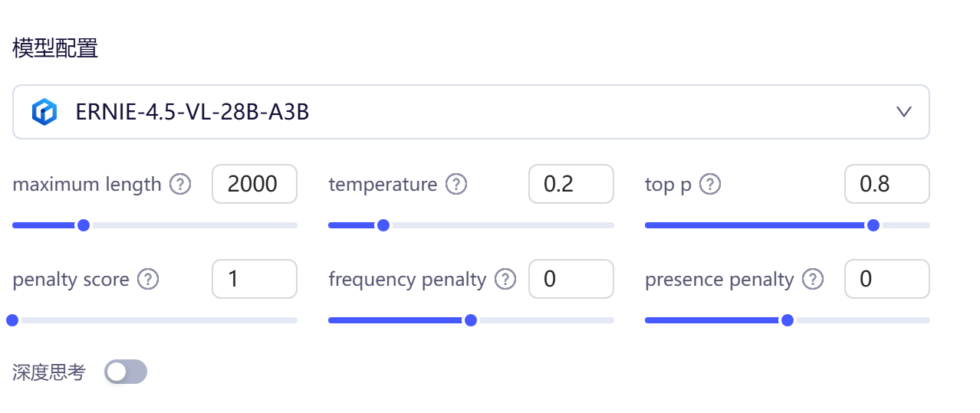Click the maximum length value field
Viewport: 980px width, 413px height.
[255, 184]
